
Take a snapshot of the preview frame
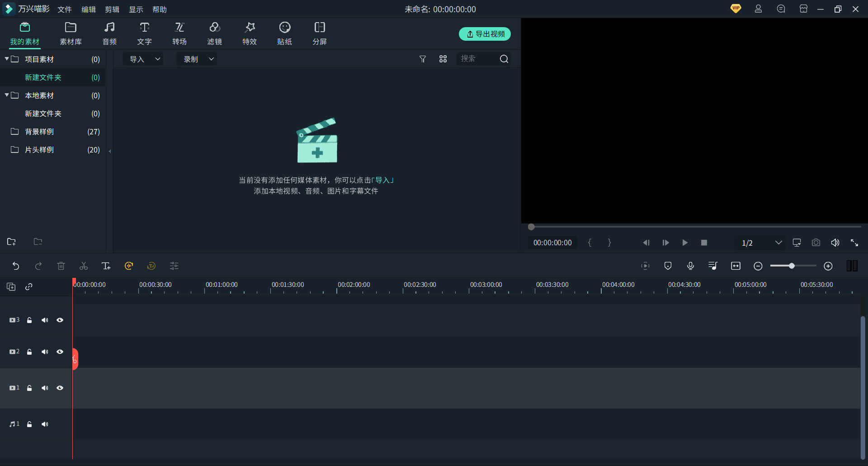(x=816, y=243)
